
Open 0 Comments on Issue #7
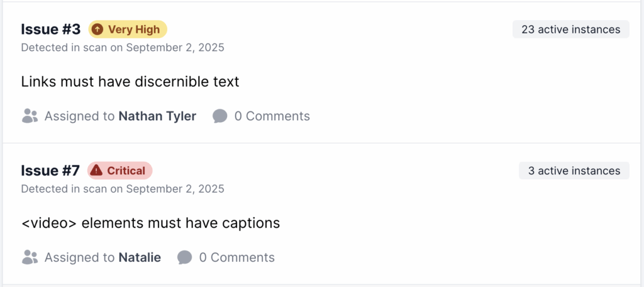click(x=236, y=257)
